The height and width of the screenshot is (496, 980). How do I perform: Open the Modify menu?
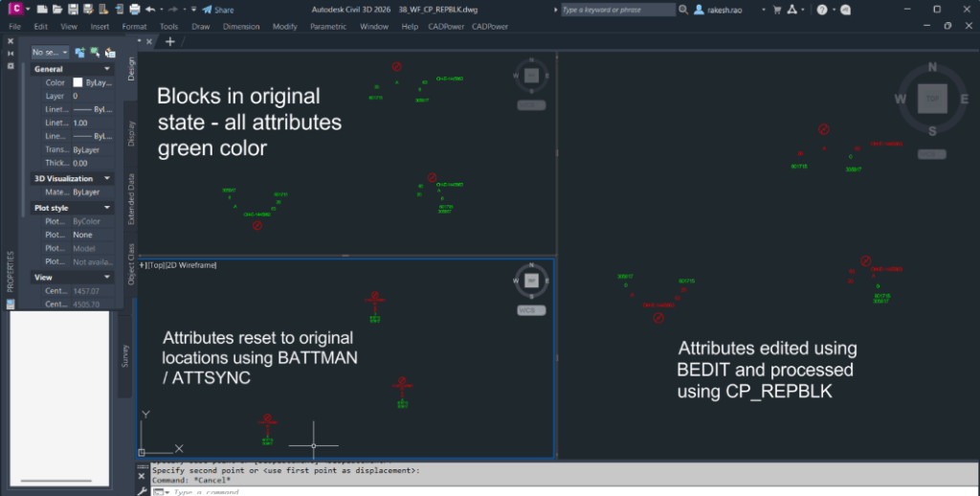284,27
